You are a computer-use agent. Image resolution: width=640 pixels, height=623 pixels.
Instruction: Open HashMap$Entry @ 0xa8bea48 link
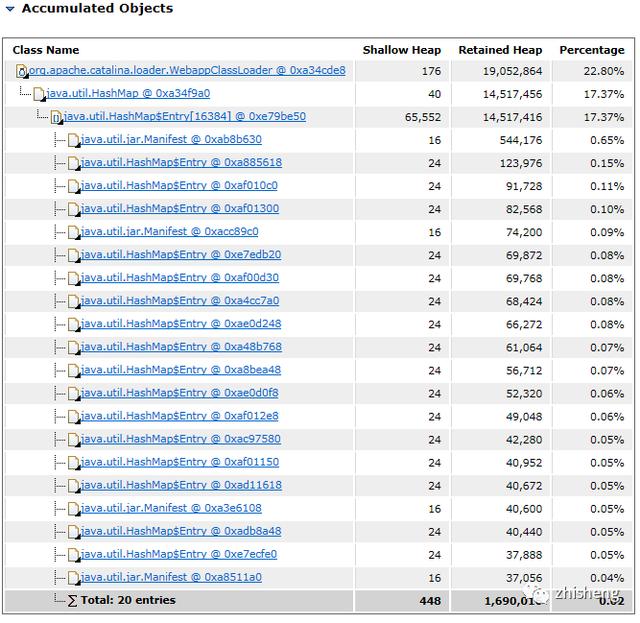pos(181,370)
